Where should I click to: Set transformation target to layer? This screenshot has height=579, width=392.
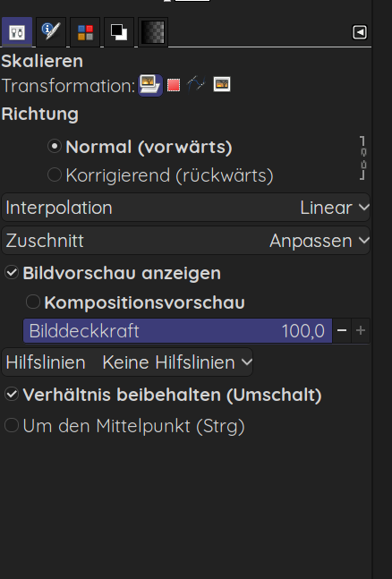(x=150, y=85)
